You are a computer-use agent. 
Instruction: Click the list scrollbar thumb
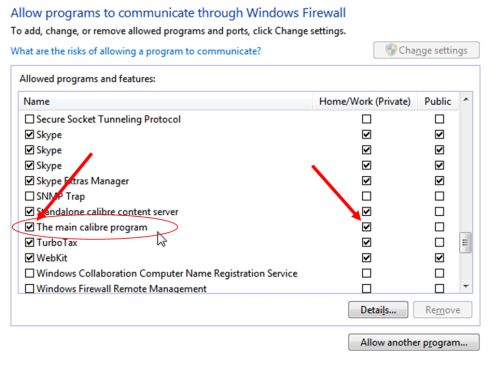pyautogui.click(x=465, y=243)
